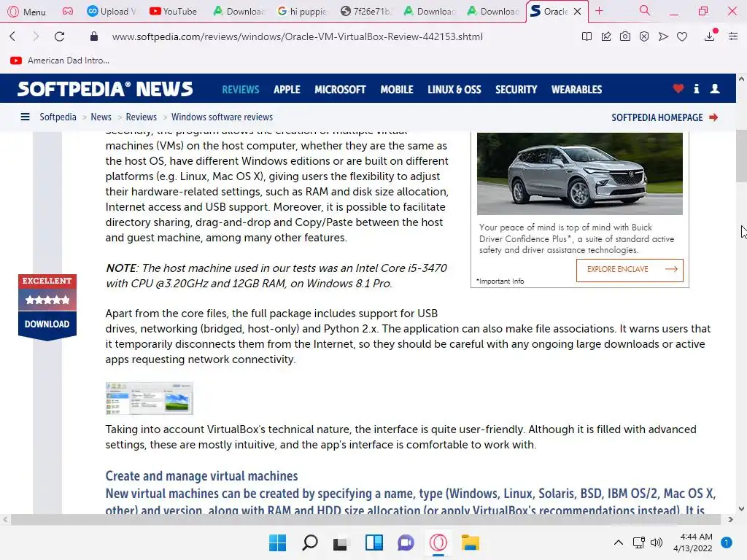Click the volume speaker tray icon
747x560 pixels.
coord(657,542)
